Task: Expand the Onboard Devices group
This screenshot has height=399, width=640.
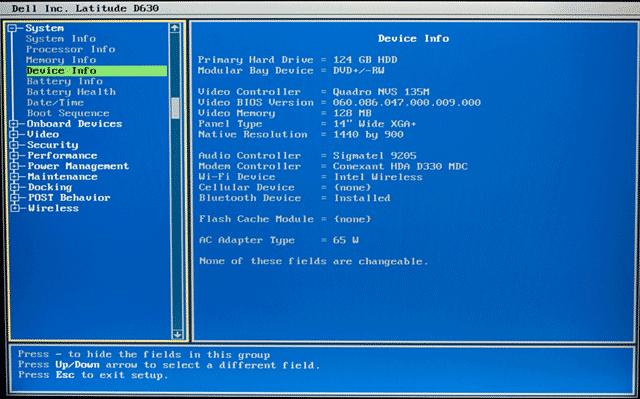Action: click(x=14, y=124)
